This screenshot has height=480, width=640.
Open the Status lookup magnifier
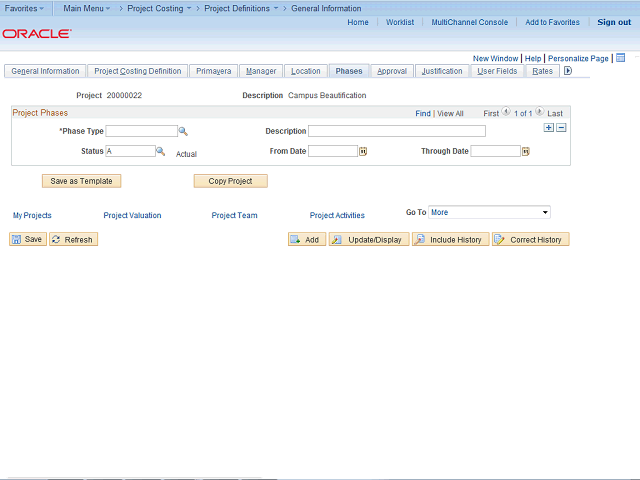coord(161,151)
